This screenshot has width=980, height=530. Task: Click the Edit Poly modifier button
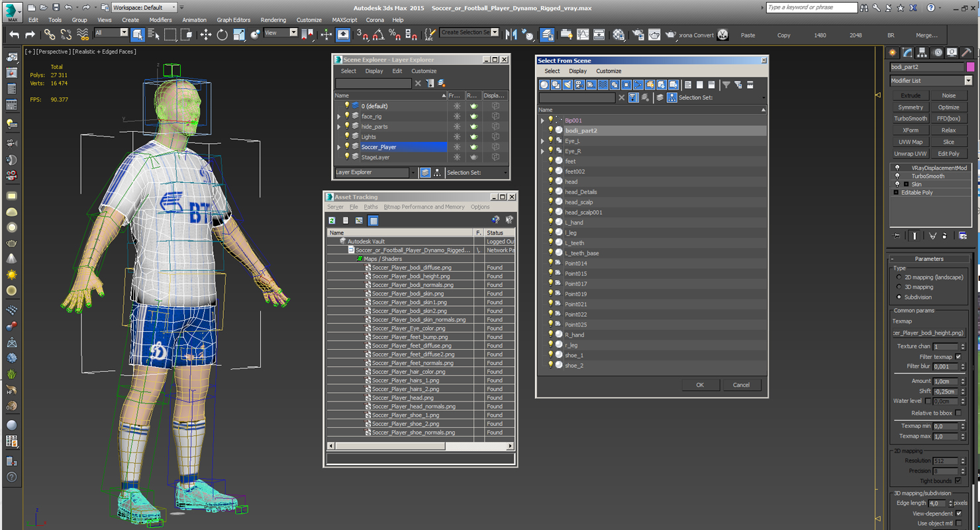click(x=949, y=154)
